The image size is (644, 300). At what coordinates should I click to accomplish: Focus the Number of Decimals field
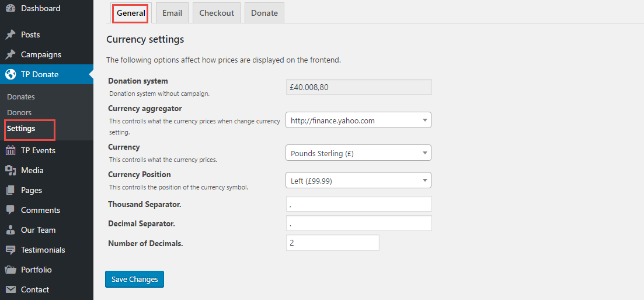click(x=332, y=243)
